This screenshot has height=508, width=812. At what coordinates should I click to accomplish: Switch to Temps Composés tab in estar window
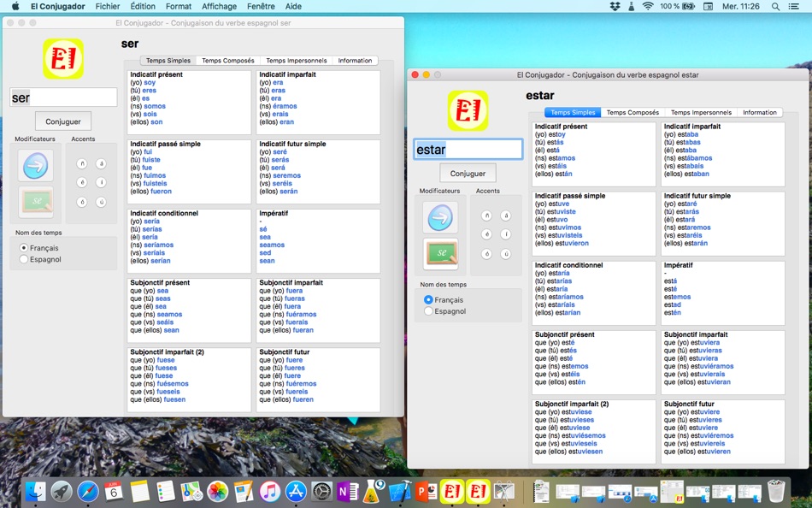(633, 113)
